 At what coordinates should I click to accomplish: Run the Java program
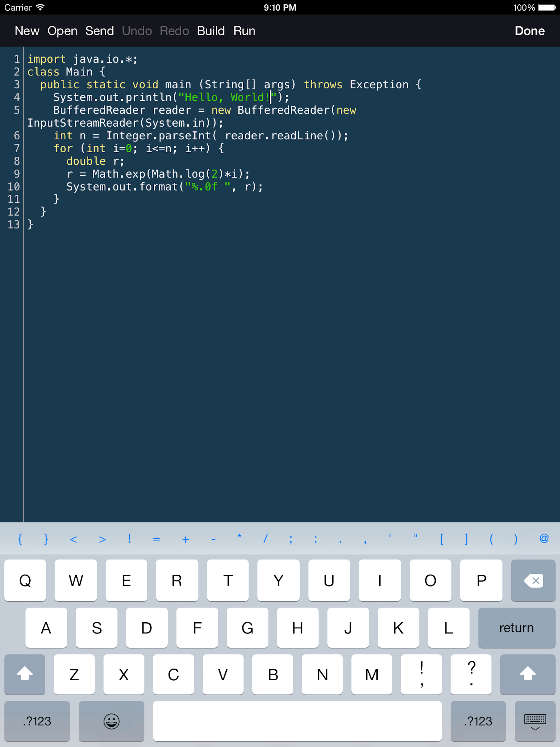coord(244,31)
